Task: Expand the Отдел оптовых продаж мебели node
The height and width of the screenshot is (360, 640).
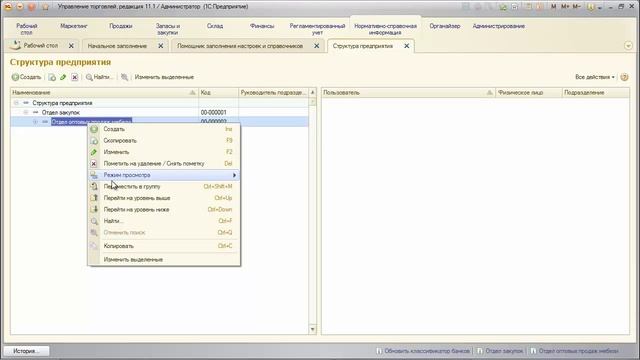Action: click(x=35, y=122)
